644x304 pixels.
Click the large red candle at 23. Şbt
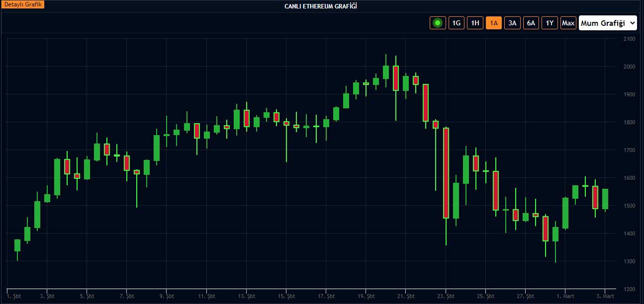coord(446,173)
